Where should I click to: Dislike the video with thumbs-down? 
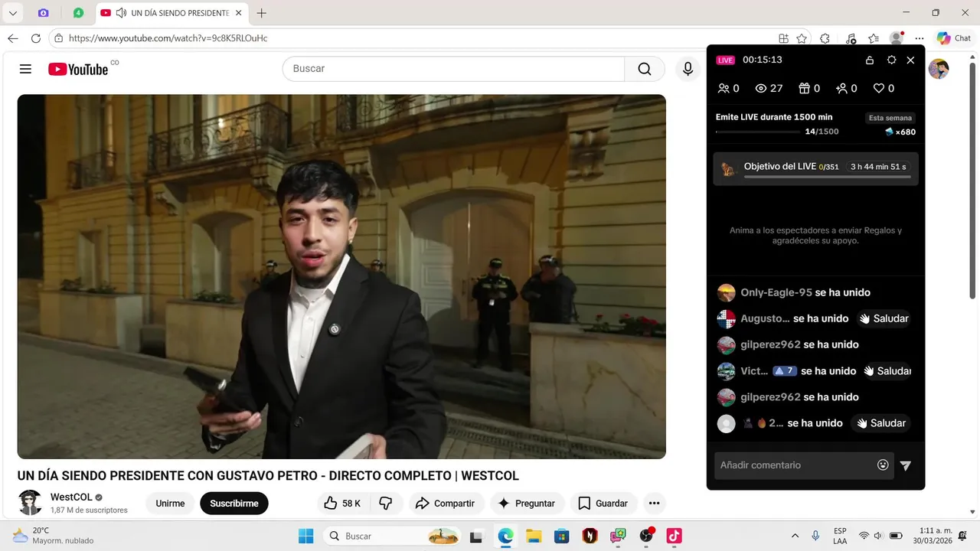[x=386, y=503]
